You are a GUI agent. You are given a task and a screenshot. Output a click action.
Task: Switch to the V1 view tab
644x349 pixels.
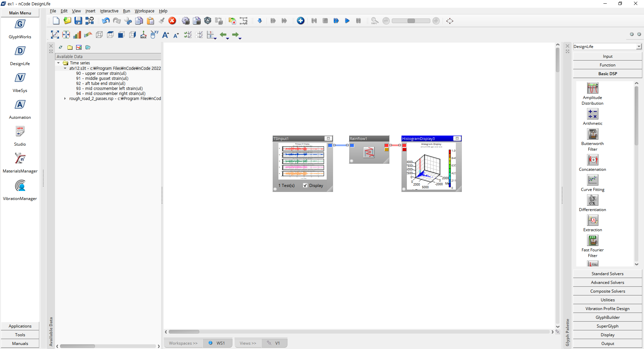coord(274,343)
